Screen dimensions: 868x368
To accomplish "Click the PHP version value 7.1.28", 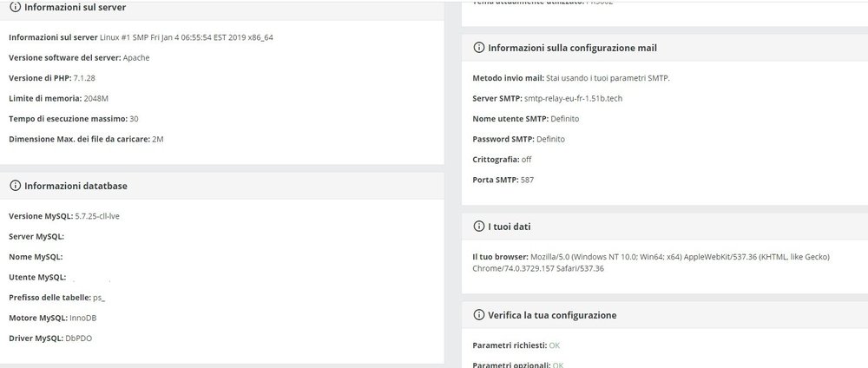I will (82, 78).
